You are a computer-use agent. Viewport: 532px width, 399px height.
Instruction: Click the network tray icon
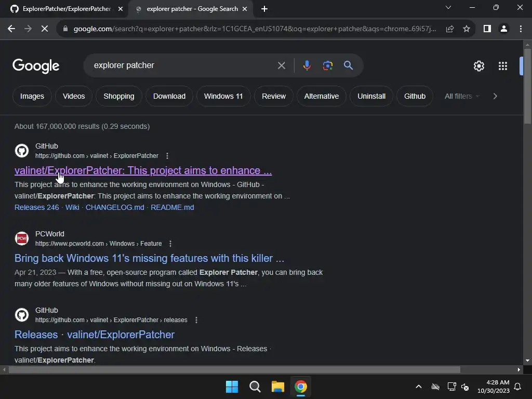[x=451, y=387]
